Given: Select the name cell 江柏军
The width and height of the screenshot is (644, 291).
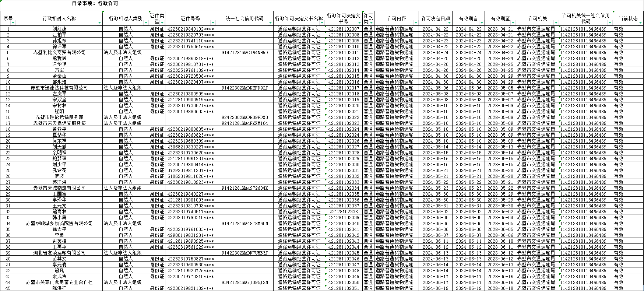Looking at the screenshot, I should pos(59,35).
